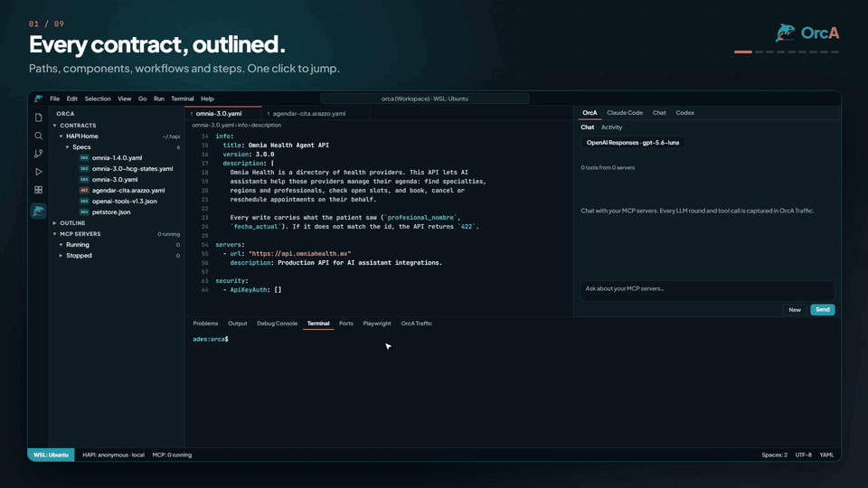Open the Playwright panel tab
868x488 pixels.
[377, 324]
